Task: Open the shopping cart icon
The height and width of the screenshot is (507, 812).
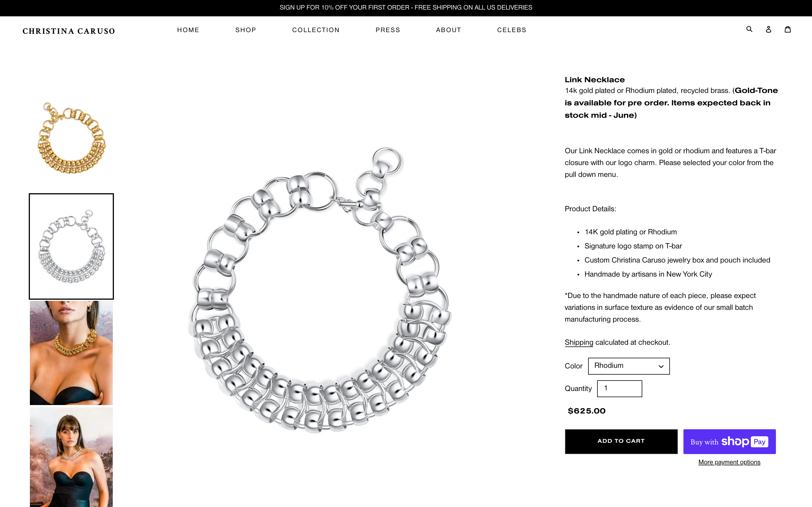Action: (x=787, y=29)
